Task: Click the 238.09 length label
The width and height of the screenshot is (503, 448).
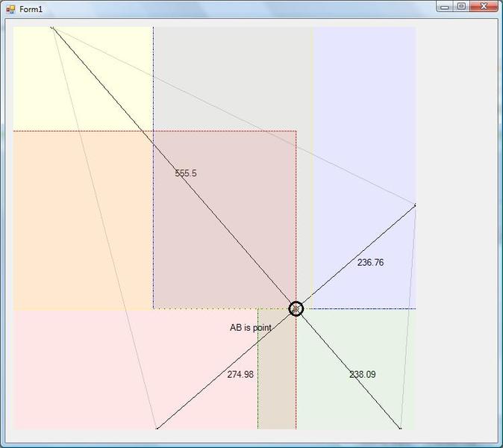Action: pyautogui.click(x=362, y=375)
